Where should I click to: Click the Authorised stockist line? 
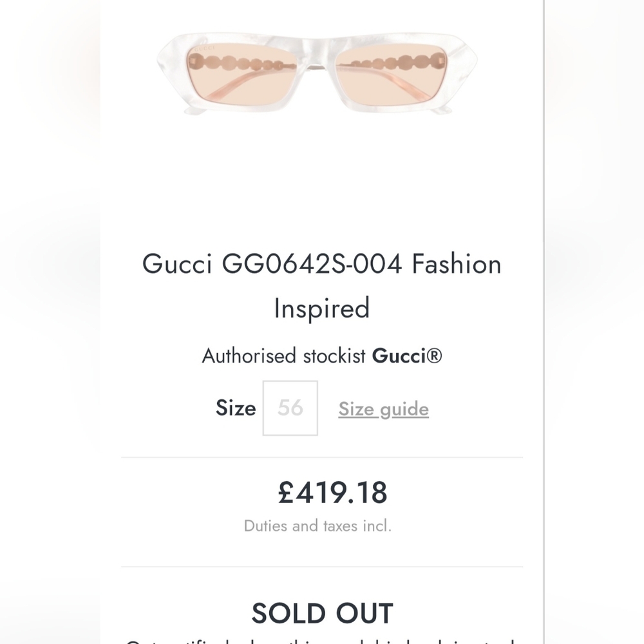pos(322,355)
